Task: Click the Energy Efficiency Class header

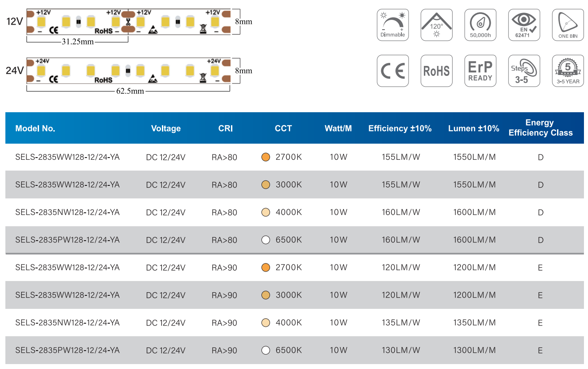Action: (540, 128)
